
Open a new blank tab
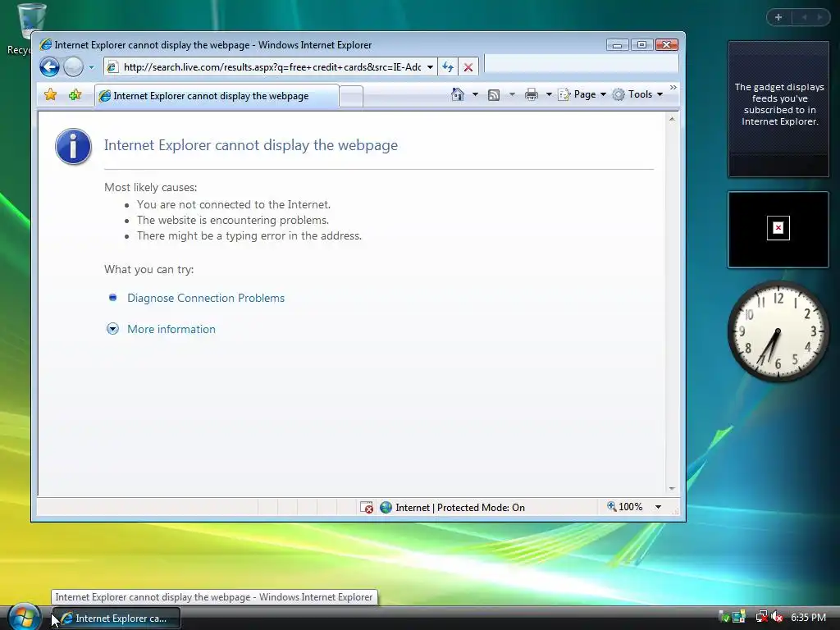[351, 97]
